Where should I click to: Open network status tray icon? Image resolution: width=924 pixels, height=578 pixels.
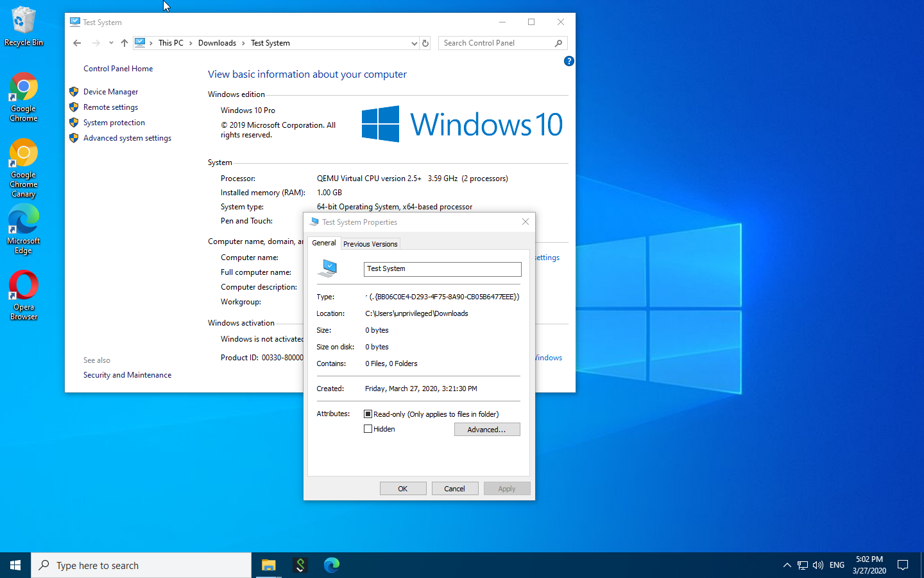tap(803, 565)
